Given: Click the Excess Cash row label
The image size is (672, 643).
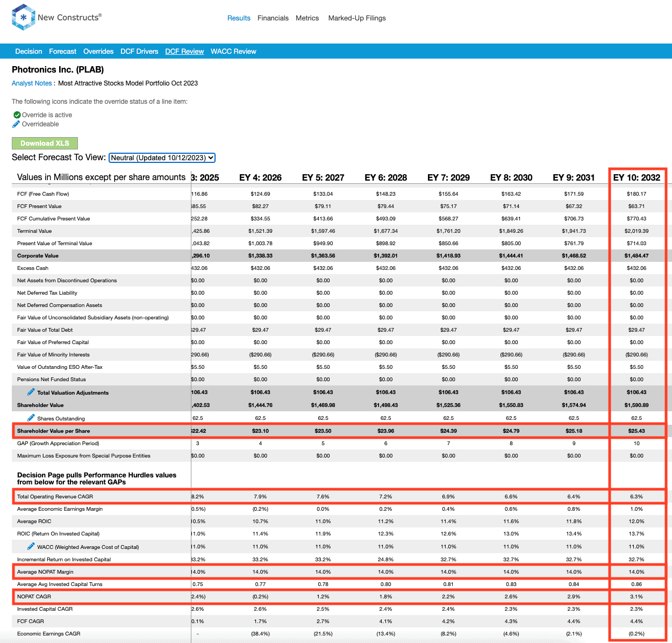Looking at the screenshot, I should [x=32, y=268].
